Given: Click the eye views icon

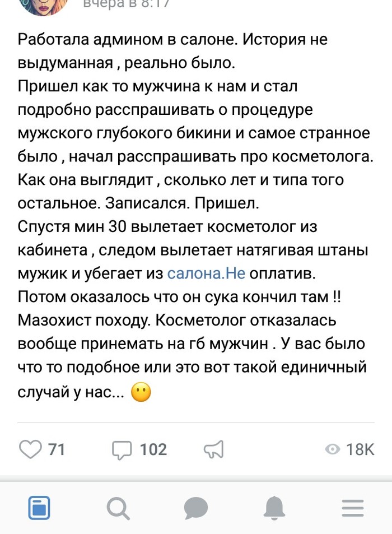Looking at the screenshot, I should click(333, 449).
